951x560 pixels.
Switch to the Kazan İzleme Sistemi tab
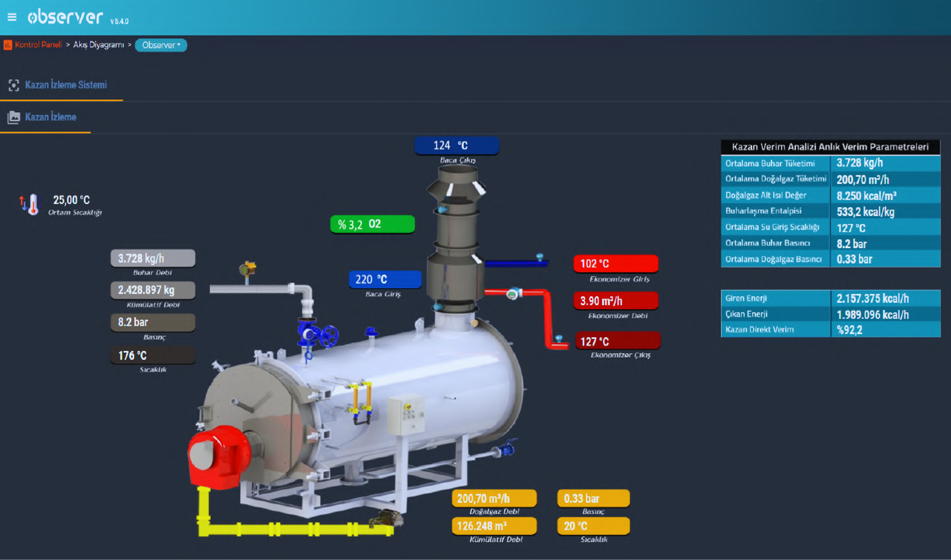click(66, 85)
